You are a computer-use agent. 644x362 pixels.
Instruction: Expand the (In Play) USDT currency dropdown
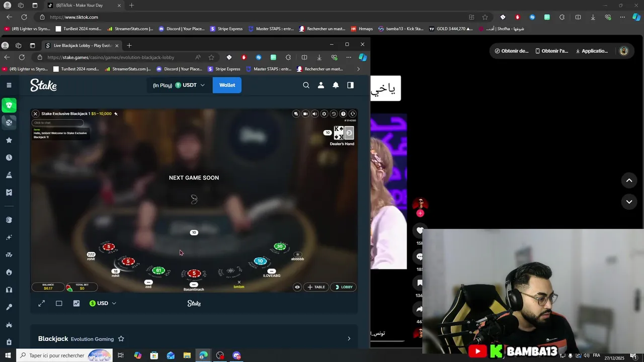[179, 85]
